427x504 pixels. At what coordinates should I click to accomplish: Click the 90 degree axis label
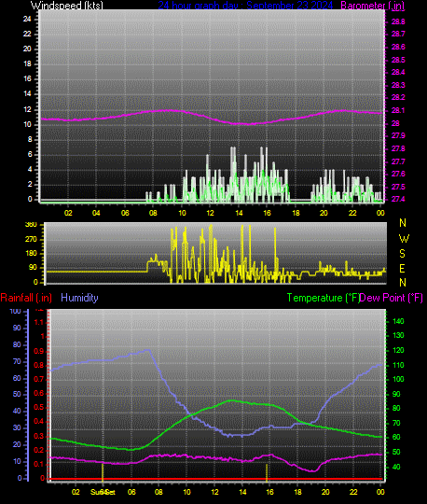coord(33,268)
